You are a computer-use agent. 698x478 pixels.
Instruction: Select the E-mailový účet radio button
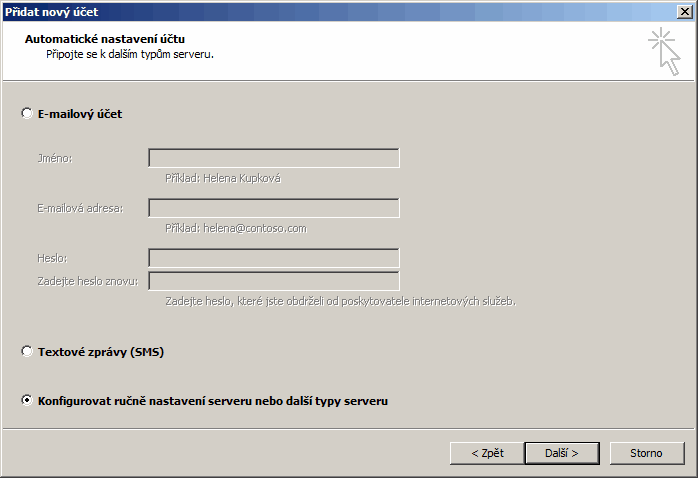pos(27,114)
